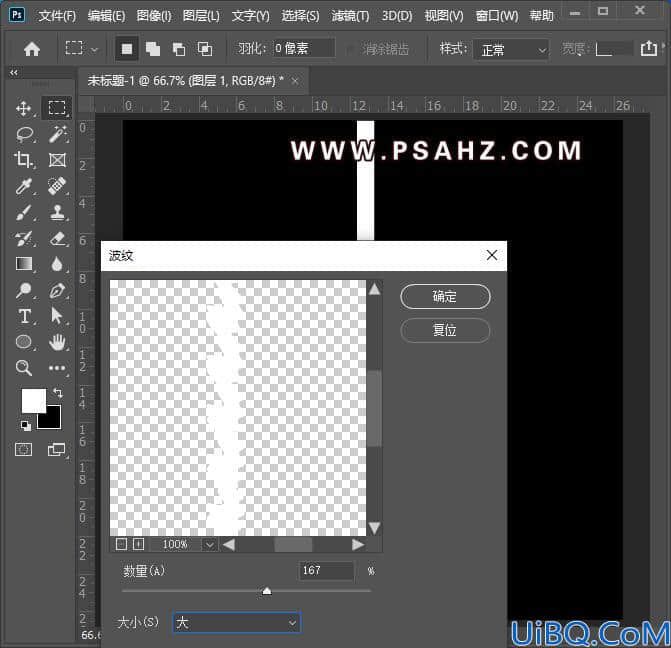Viewport: 671px width, 648px height.
Task: Zoom in preview with plus button
Action: [139, 544]
